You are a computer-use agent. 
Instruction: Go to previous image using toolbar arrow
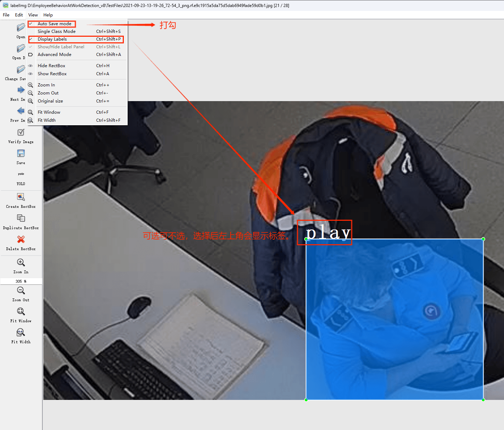click(x=21, y=111)
